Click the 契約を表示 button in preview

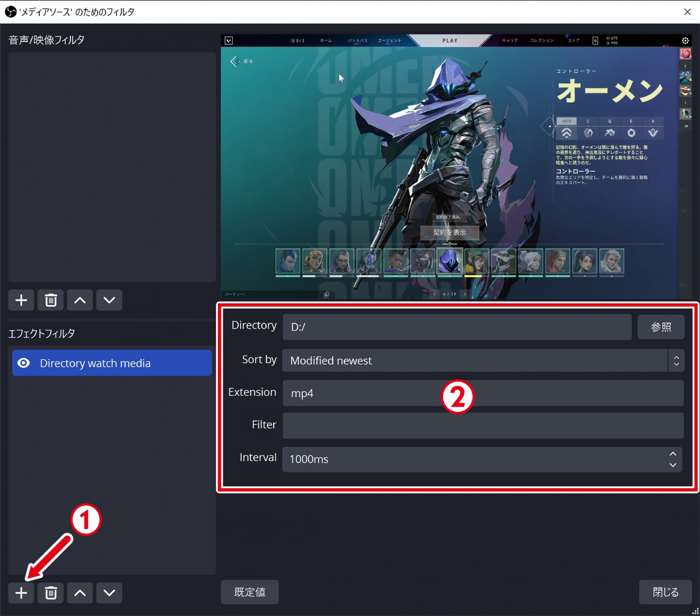coord(450,232)
